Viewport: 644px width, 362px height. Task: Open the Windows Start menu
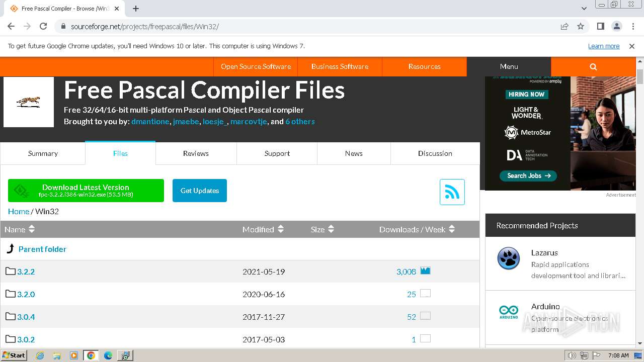pyautogui.click(x=14, y=355)
